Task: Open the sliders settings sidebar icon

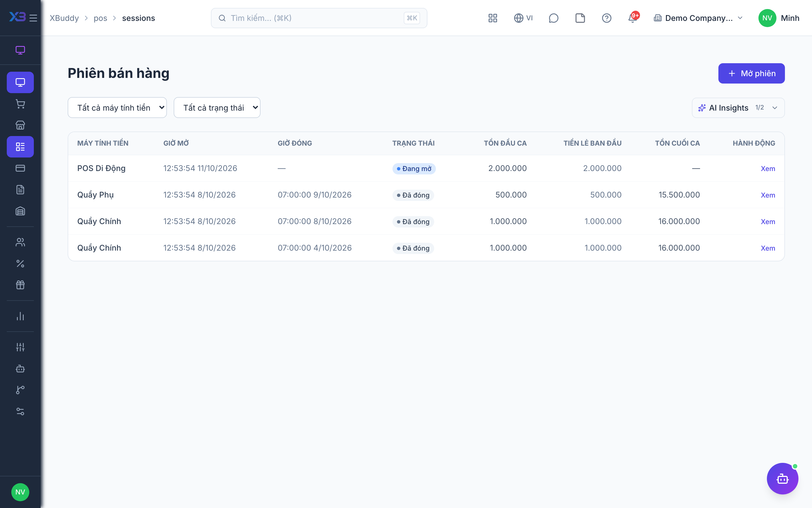Action: (20, 347)
